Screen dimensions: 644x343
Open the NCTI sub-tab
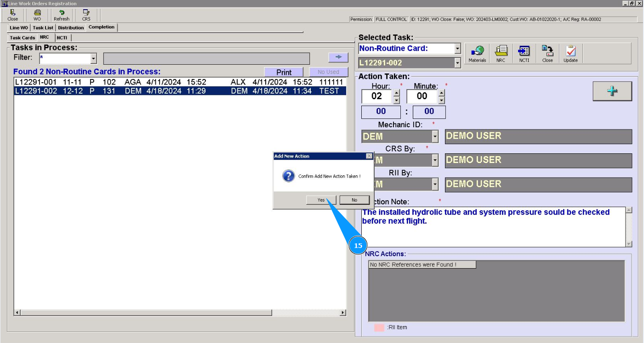pos(62,38)
